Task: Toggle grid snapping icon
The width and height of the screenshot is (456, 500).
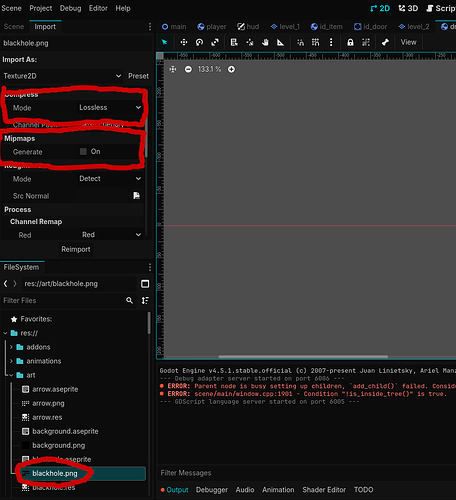Action: pos(315,42)
